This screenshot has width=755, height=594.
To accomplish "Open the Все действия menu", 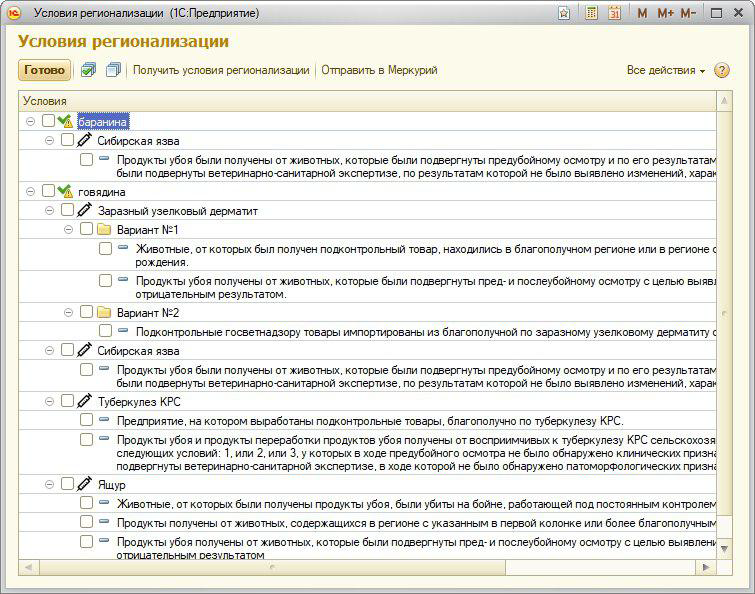I will 666,70.
